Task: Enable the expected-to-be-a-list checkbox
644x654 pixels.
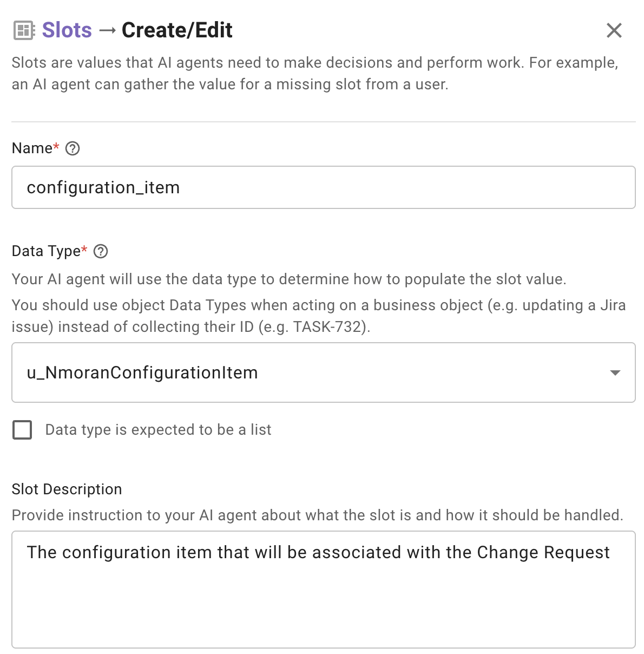Action: tap(22, 430)
